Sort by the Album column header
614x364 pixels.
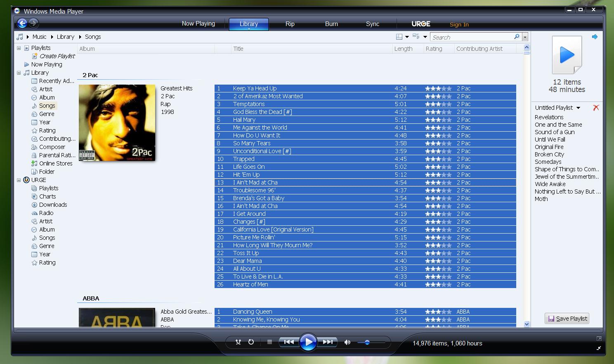146,49
